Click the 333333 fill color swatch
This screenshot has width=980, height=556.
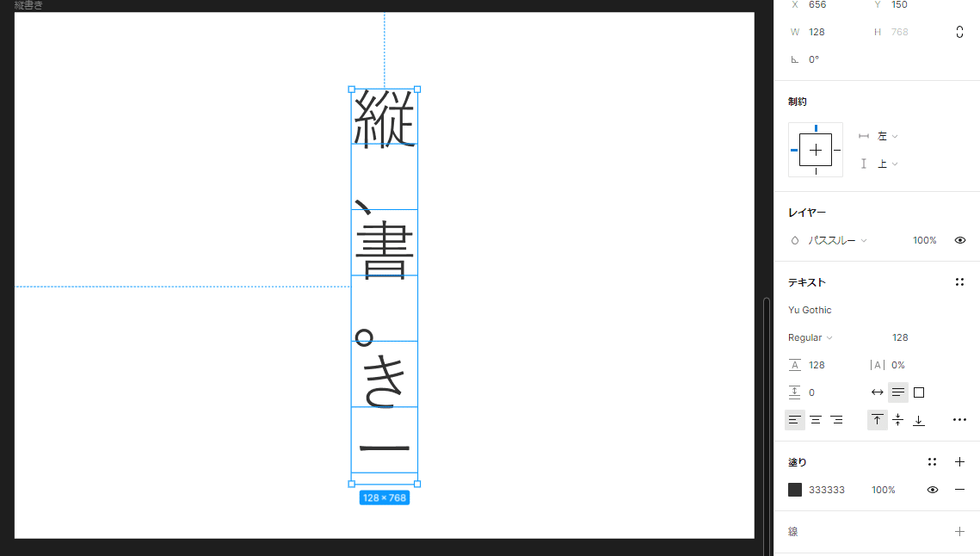[x=795, y=490]
